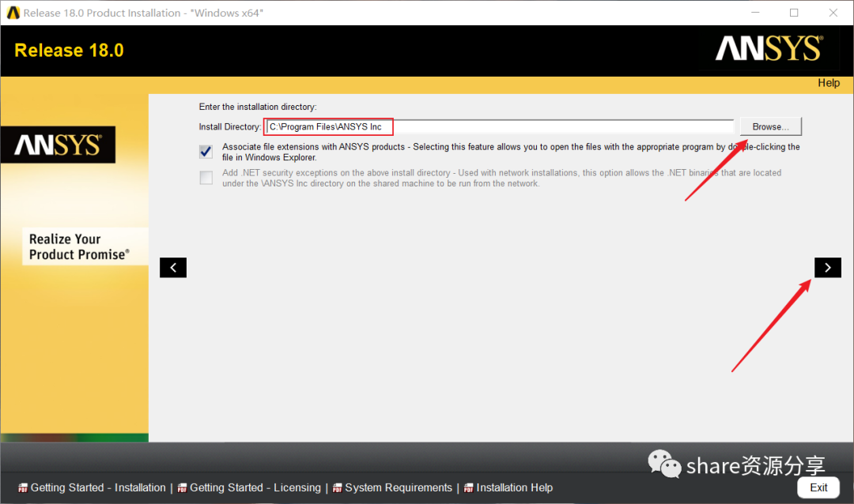Click the previous arrow button
Viewport: 854px width, 504px height.
tap(173, 267)
